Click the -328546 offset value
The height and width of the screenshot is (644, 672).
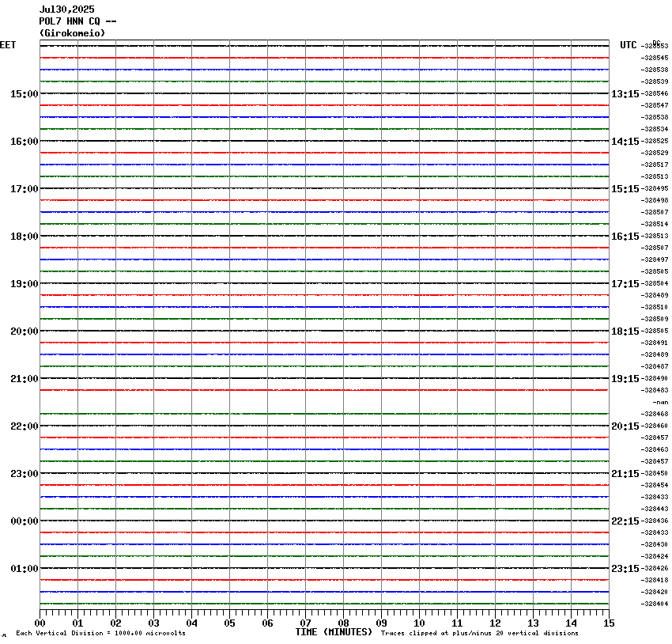coord(655,93)
